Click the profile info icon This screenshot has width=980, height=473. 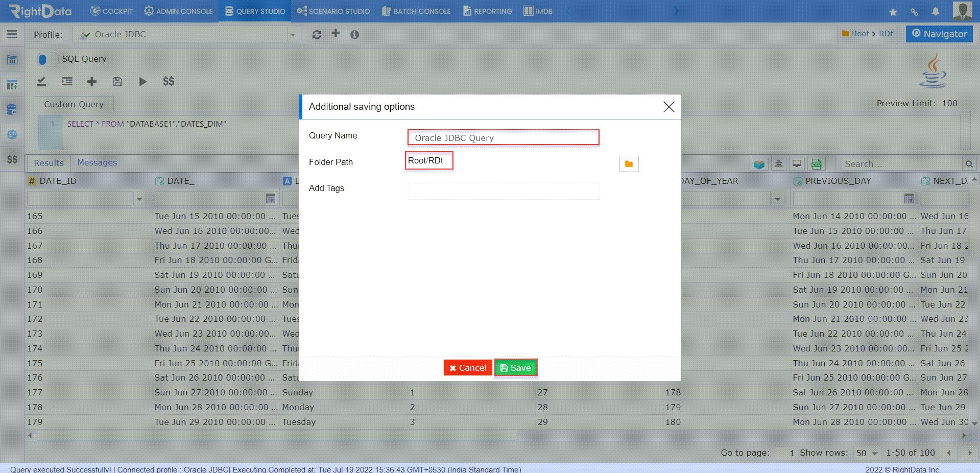[354, 34]
